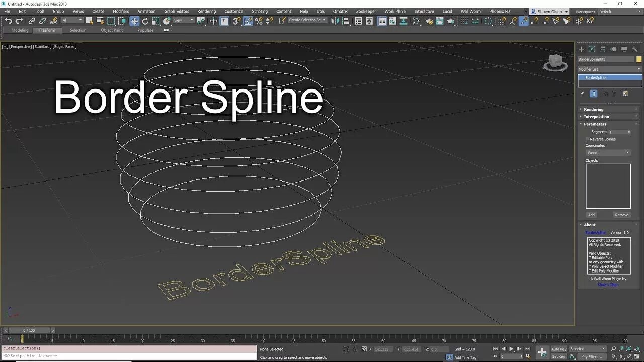Click the ViewCube in the viewport

click(x=555, y=62)
